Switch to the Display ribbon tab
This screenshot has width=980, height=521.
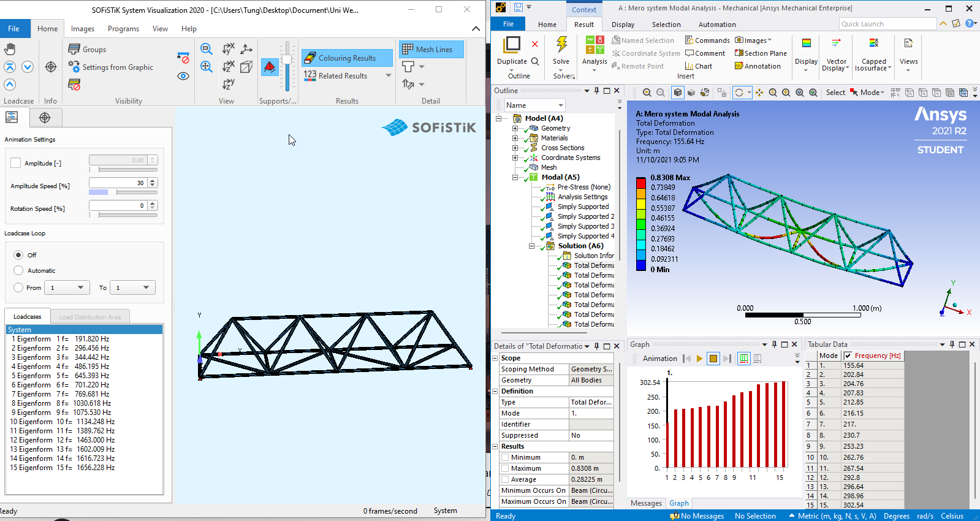point(623,25)
